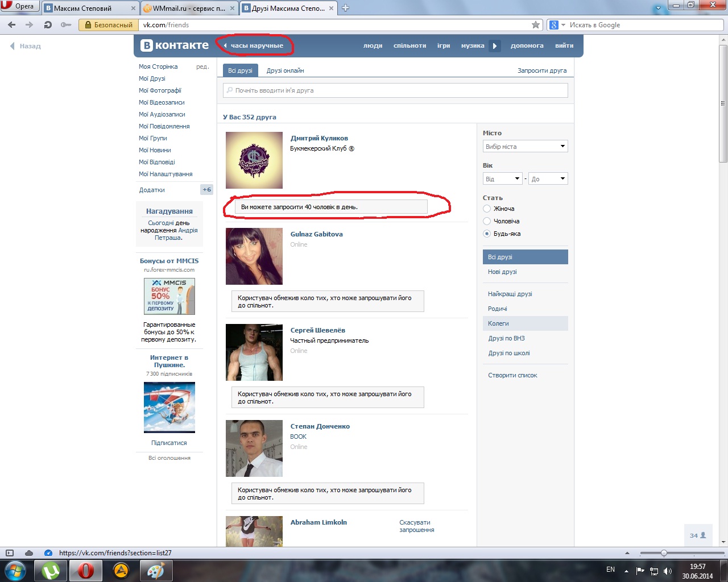Image resolution: width=728 pixels, height=582 pixels.
Task: Switch to Друзі онлайн tab
Action: [x=285, y=70]
